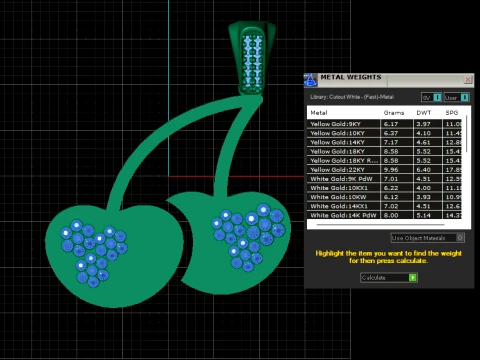Sort by the Grams column header
This screenshot has height=360, width=480.
(394, 113)
